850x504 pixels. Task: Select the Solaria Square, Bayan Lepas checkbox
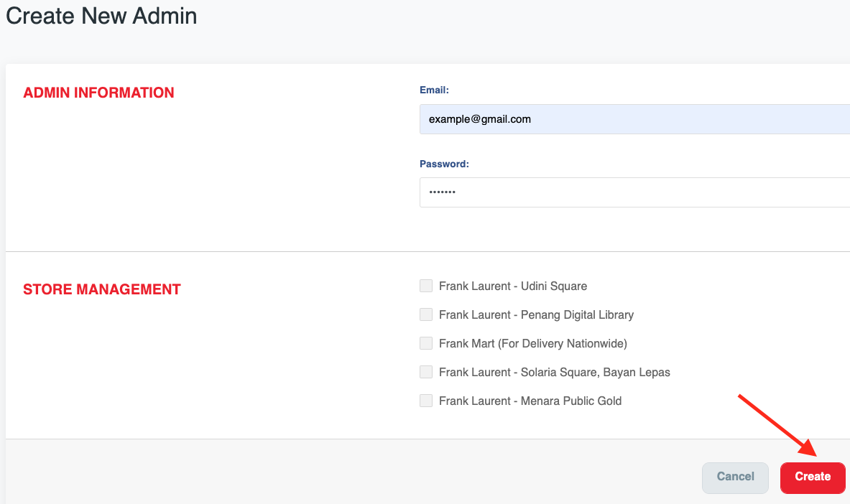tap(426, 372)
